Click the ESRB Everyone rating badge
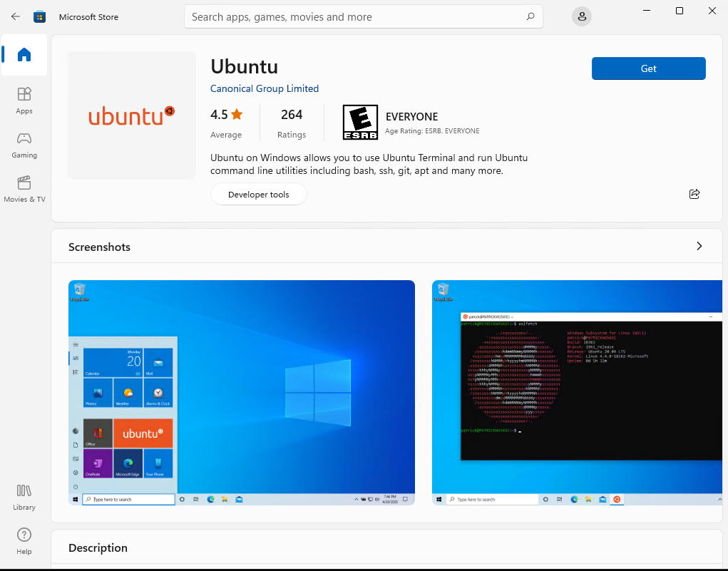Viewport: 728px width, 571px height. (x=360, y=123)
